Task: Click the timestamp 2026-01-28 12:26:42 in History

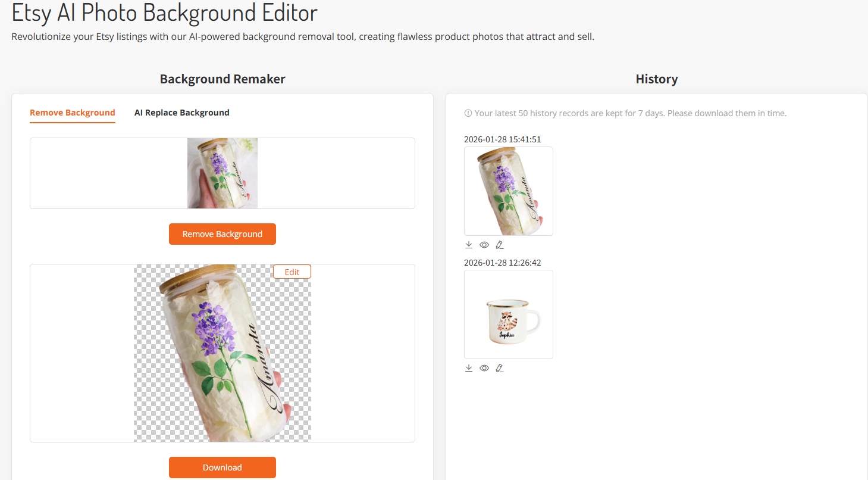Action: (502, 262)
